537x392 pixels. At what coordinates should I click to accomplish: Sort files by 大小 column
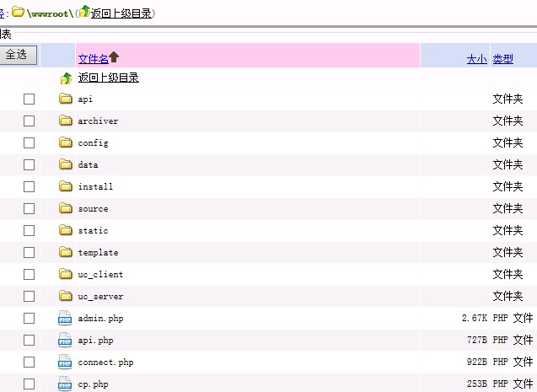point(476,59)
